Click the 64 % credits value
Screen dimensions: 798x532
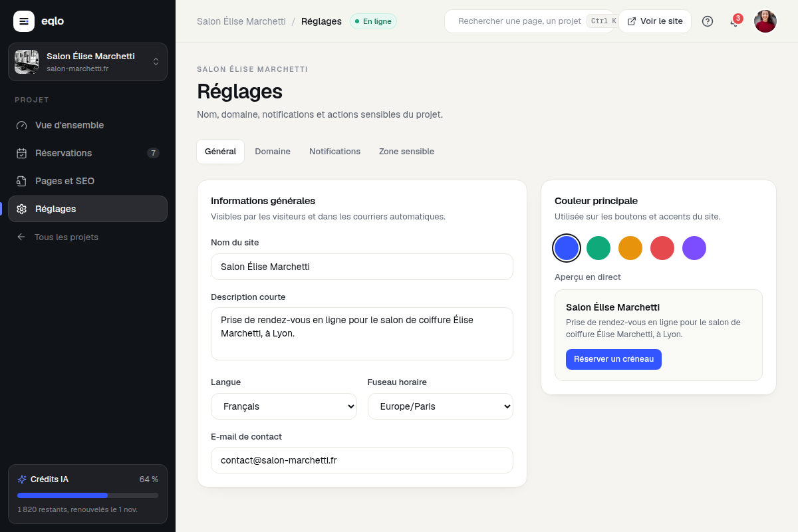[x=149, y=479]
